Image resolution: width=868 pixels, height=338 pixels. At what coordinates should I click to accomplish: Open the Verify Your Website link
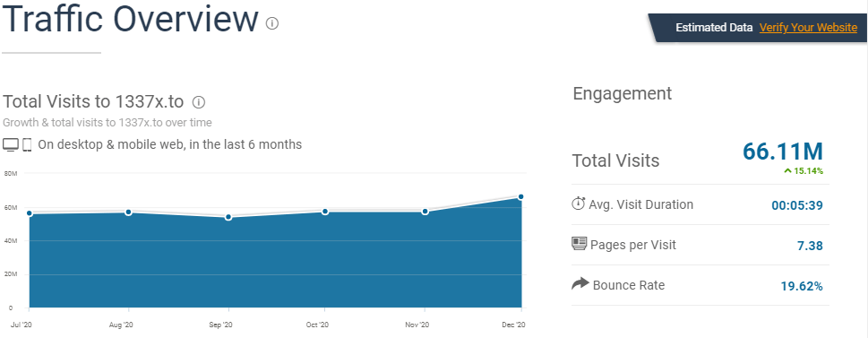pos(808,28)
